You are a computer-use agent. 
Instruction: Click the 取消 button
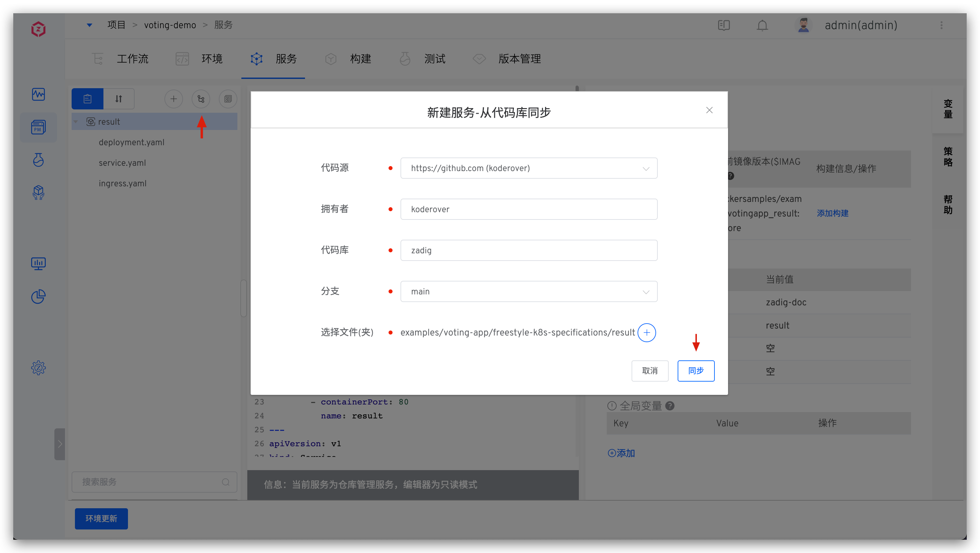649,370
